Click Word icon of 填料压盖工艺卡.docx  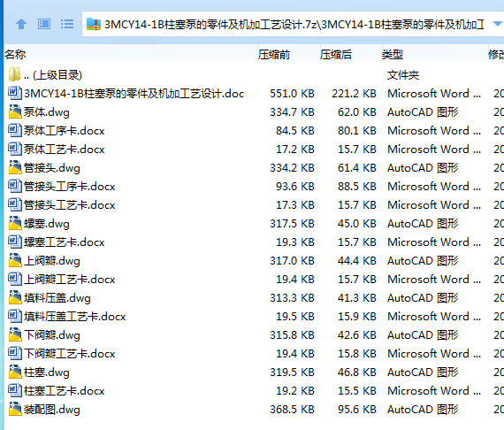click(15, 316)
